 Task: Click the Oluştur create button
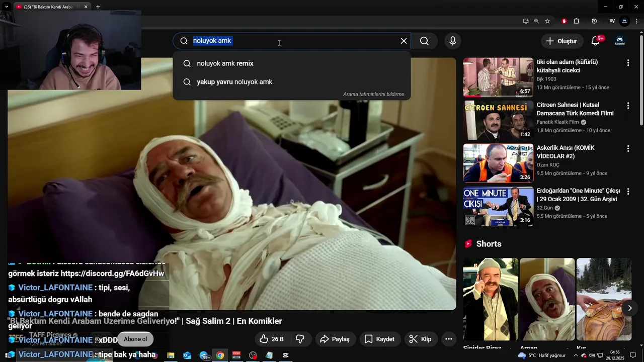[x=562, y=41]
